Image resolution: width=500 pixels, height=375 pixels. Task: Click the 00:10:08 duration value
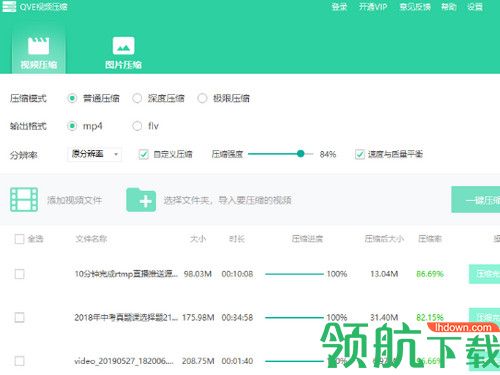237,274
